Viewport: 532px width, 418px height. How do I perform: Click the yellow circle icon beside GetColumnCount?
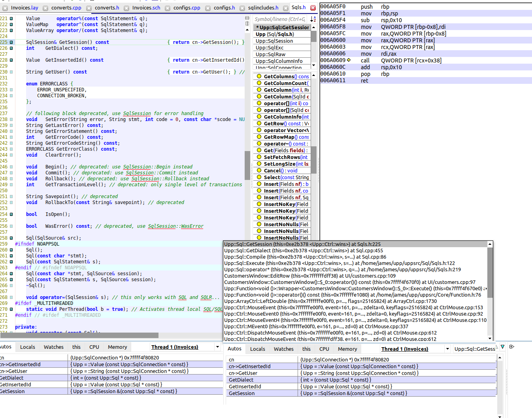(x=259, y=83)
